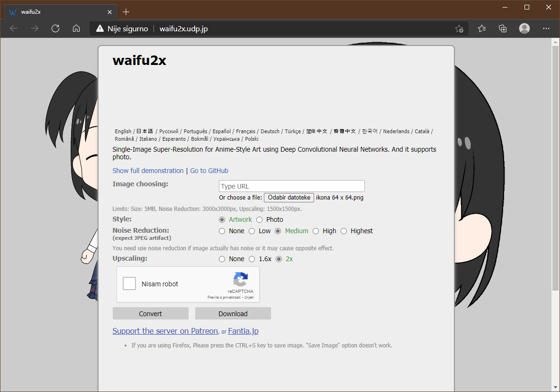The image size is (560, 392).
Task: Switch language to Esperanto
Action: 174,139
